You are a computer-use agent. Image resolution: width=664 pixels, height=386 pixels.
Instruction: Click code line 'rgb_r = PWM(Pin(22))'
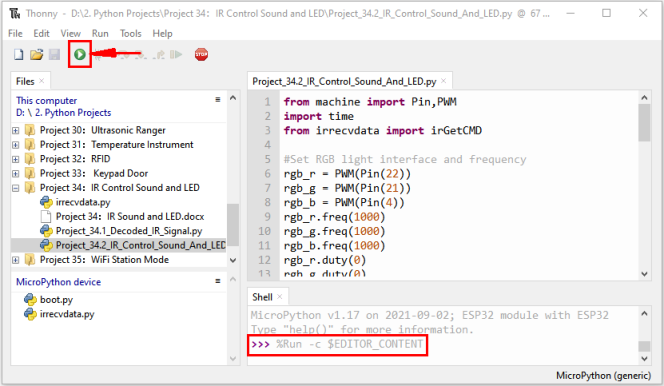347,174
